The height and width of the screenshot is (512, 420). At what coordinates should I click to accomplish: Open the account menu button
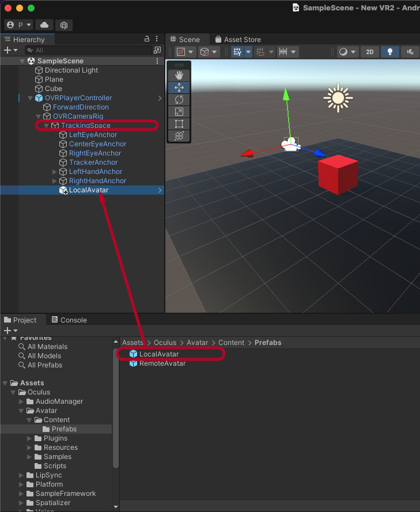tap(19, 25)
